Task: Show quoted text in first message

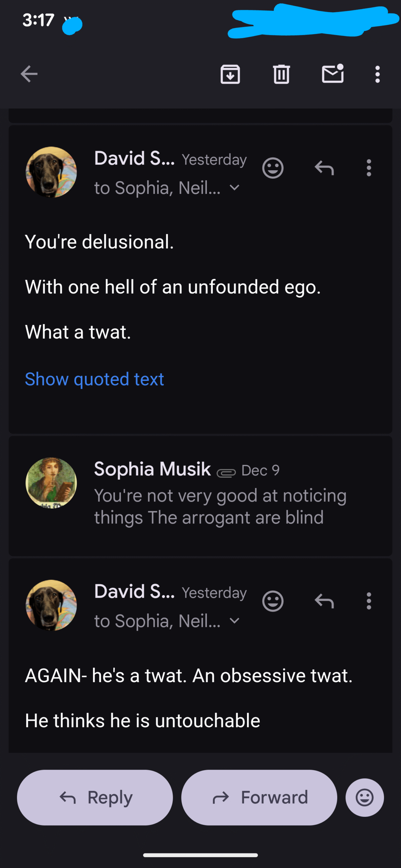Action: click(x=94, y=379)
